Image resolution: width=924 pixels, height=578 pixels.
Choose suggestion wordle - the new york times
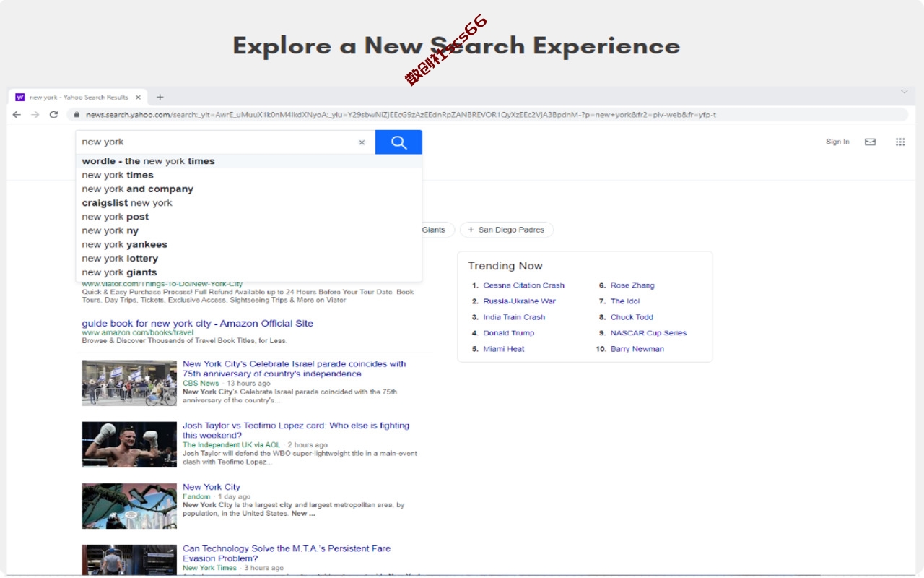[x=248, y=161]
